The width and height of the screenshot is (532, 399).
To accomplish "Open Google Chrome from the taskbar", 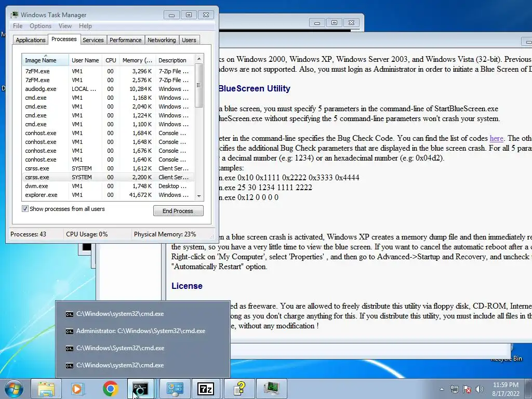I will (110, 389).
